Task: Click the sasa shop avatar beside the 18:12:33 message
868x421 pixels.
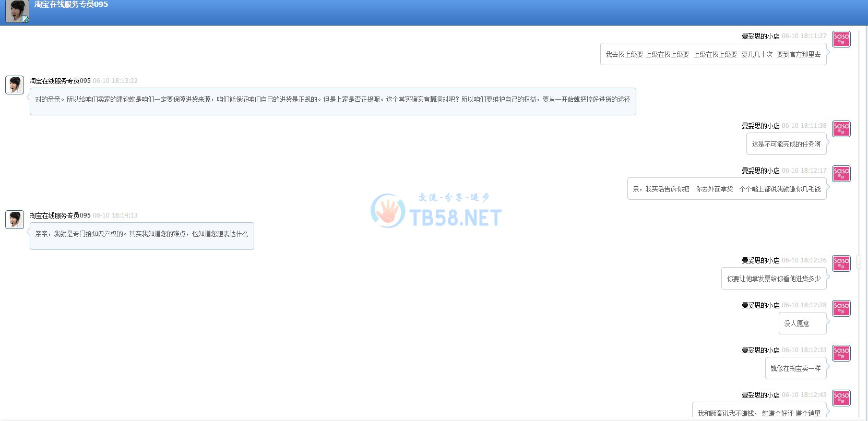Action: (x=841, y=353)
